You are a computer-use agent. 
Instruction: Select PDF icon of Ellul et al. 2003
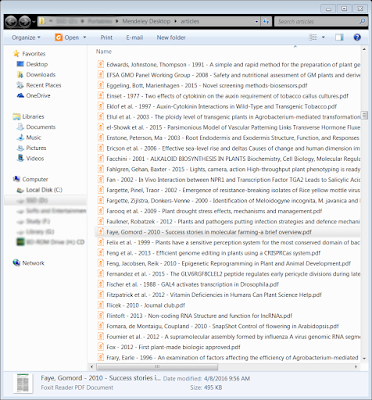(101, 117)
